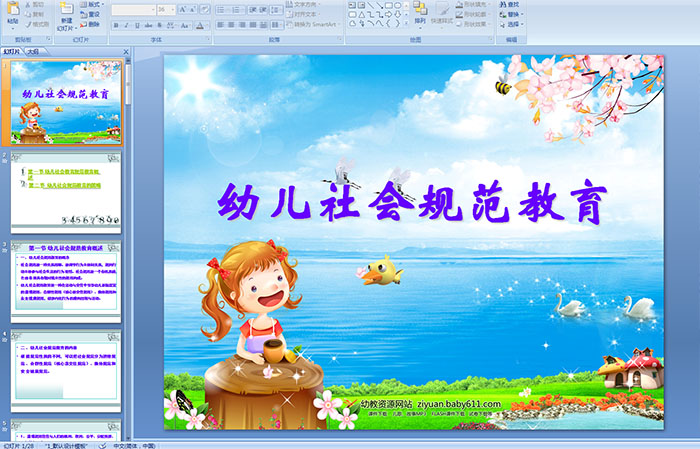Switch to the Outline pane tab
The image size is (700, 449).
coord(33,52)
